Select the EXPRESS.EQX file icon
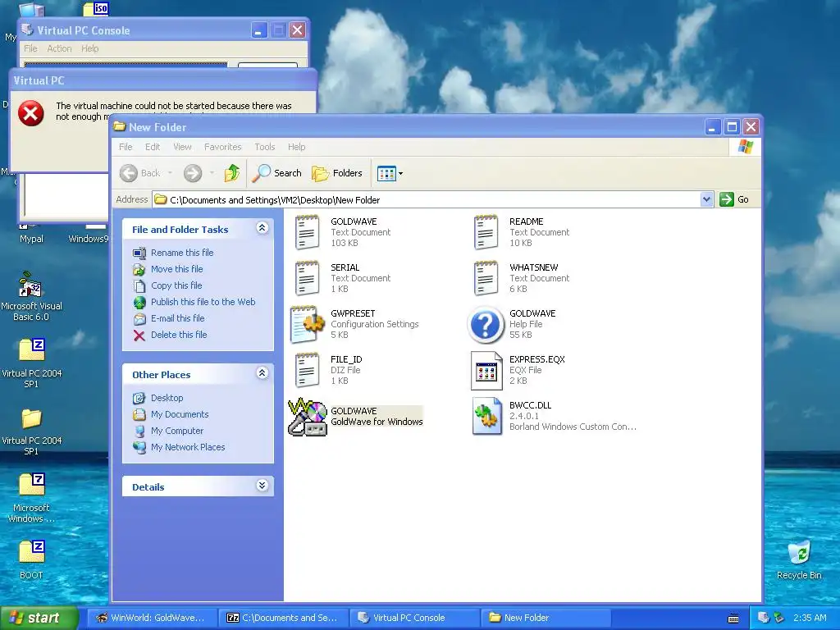 point(486,370)
